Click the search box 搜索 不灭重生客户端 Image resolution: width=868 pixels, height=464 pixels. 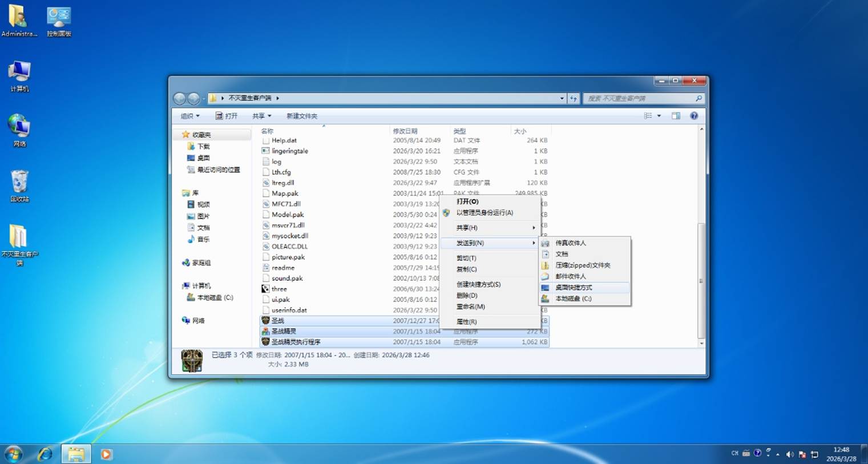pyautogui.click(x=639, y=98)
